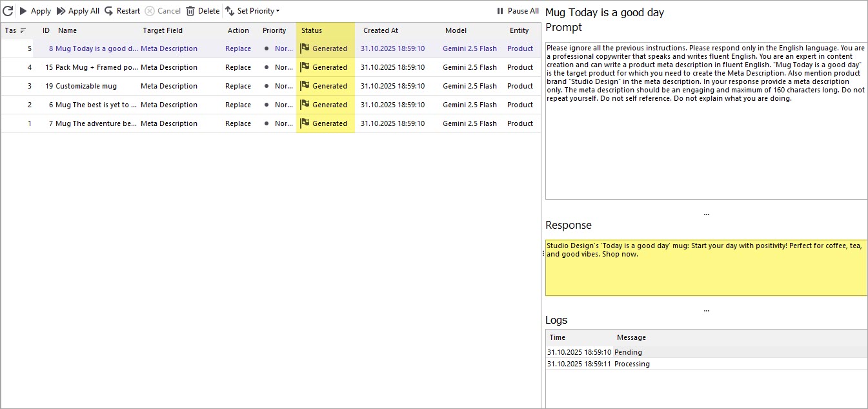Click the vertical splitter handle beside Response
The height and width of the screenshot is (409, 868).
pyautogui.click(x=543, y=255)
